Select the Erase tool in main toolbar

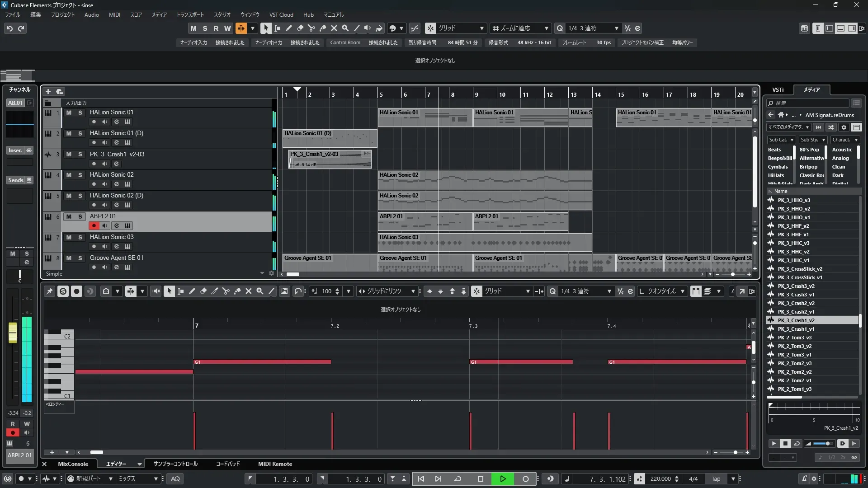pyautogui.click(x=300, y=28)
